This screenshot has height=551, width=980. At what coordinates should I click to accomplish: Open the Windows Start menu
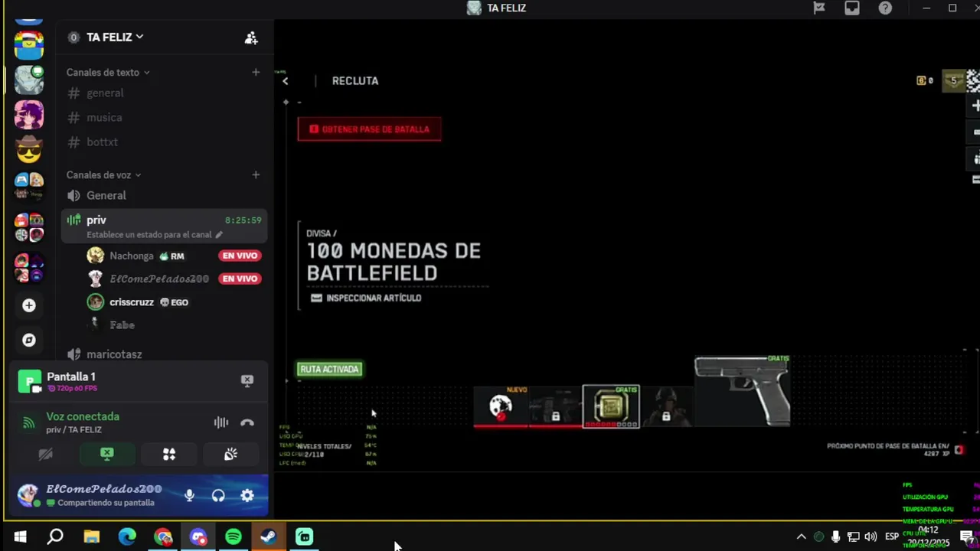click(20, 536)
